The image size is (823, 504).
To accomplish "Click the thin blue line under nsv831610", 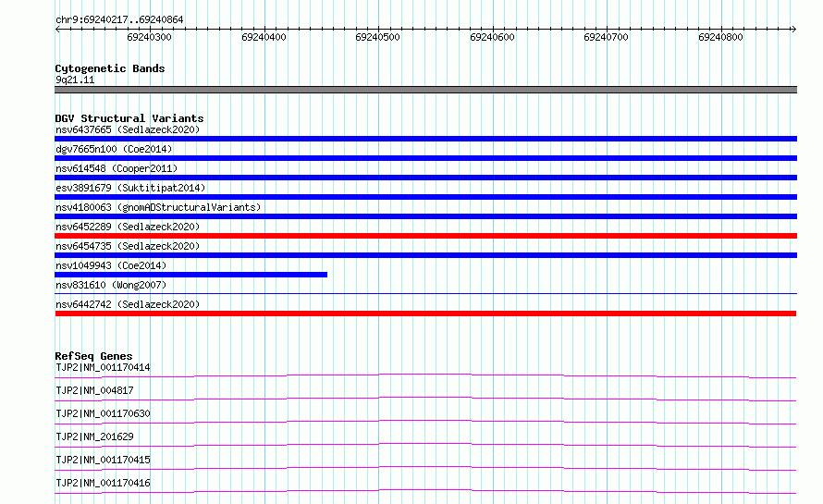I will [425, 293].
